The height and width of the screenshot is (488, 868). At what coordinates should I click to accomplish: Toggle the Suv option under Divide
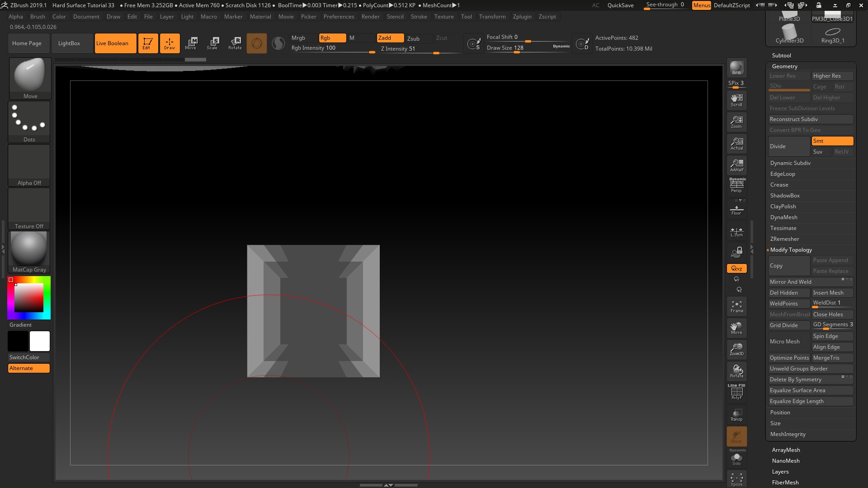click(821, 152)
